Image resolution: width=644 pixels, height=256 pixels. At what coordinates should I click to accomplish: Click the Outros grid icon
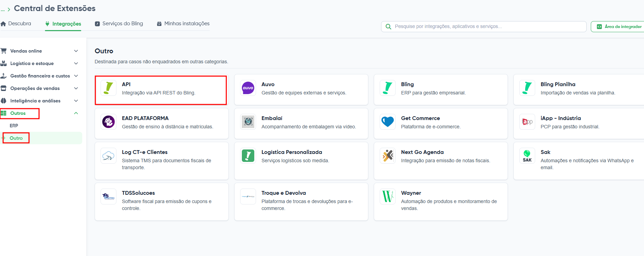pyautogui.click(x=3, y=113)
